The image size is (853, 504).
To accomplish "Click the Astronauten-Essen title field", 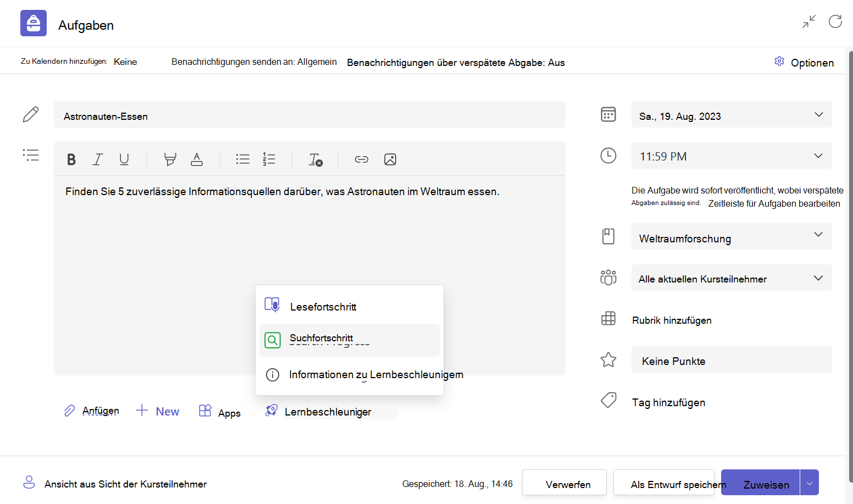I will click(x=309, y=115).
